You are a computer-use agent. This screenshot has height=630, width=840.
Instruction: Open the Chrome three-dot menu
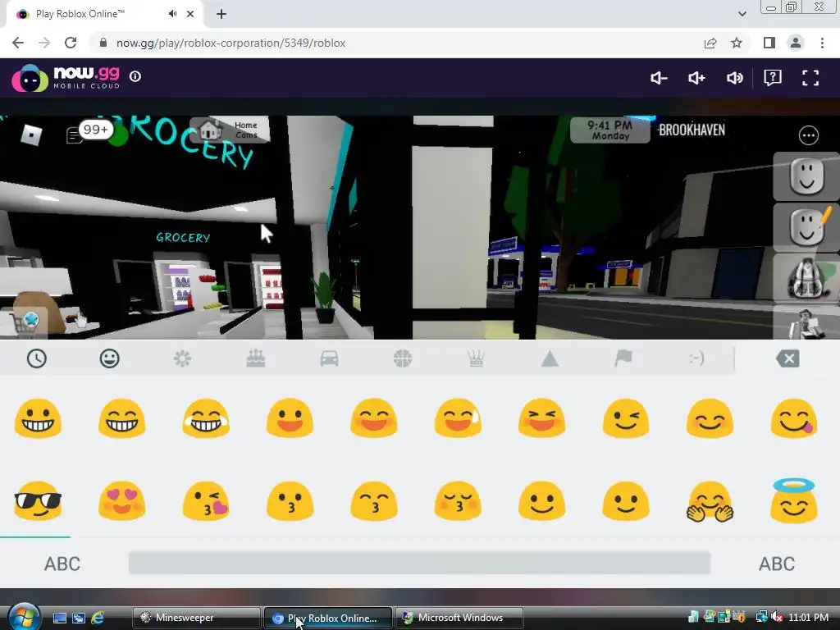click(x=822, y=43)
